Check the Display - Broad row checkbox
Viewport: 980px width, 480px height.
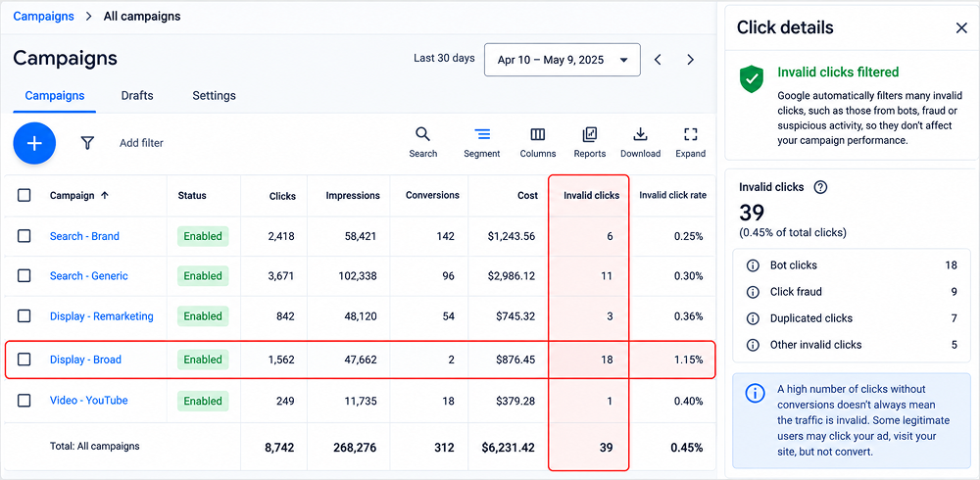click(24, 360)
